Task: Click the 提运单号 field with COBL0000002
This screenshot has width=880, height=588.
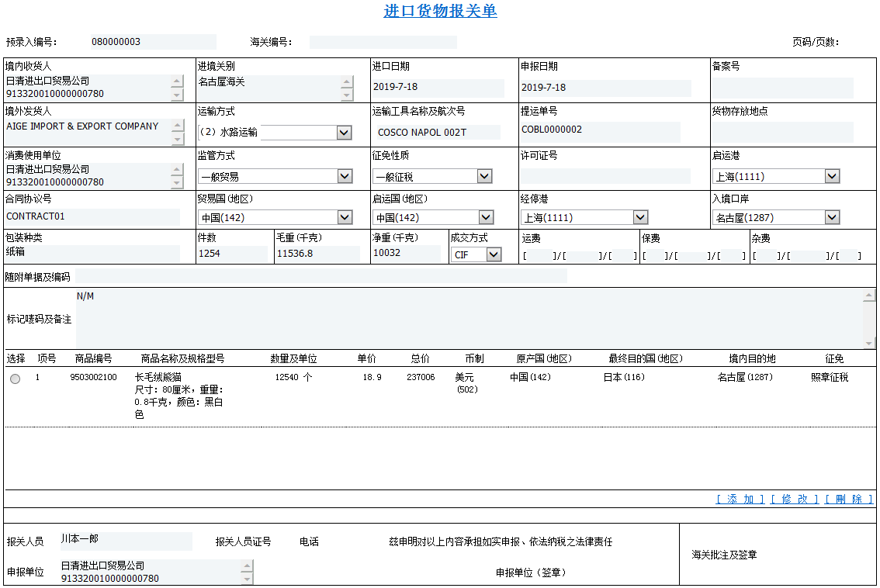Action: 599,130
